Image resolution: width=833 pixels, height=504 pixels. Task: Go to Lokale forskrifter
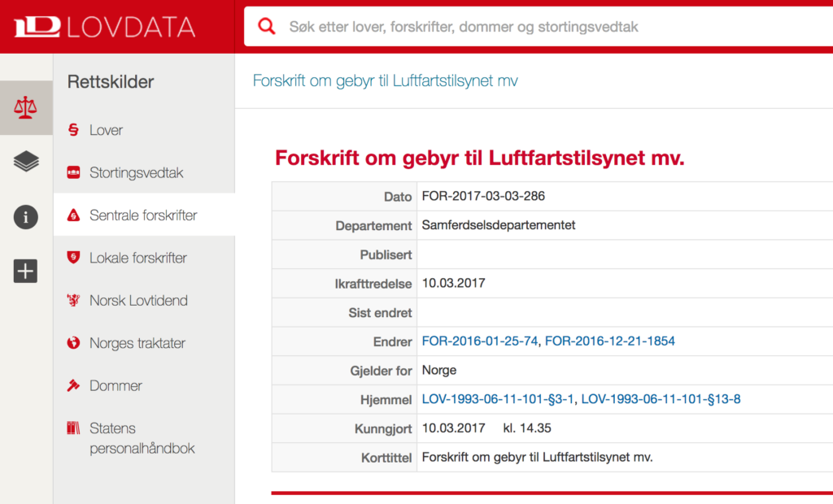pos(137,258)
